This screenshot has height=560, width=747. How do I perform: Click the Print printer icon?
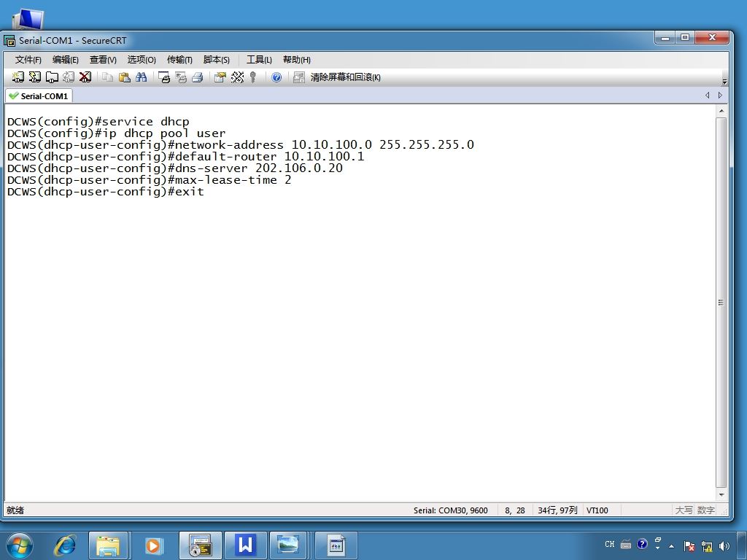(197, 77)
